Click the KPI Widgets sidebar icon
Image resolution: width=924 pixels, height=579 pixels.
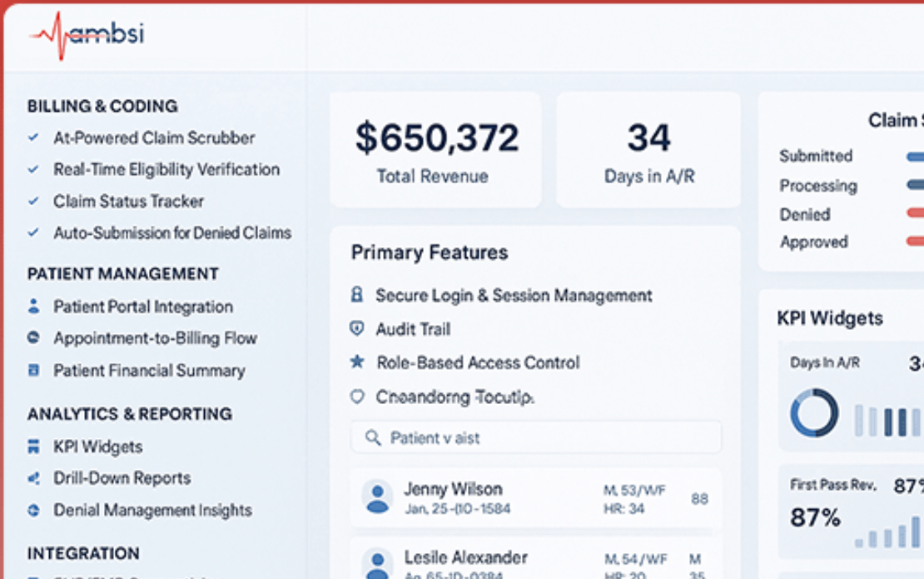(33, 447)
